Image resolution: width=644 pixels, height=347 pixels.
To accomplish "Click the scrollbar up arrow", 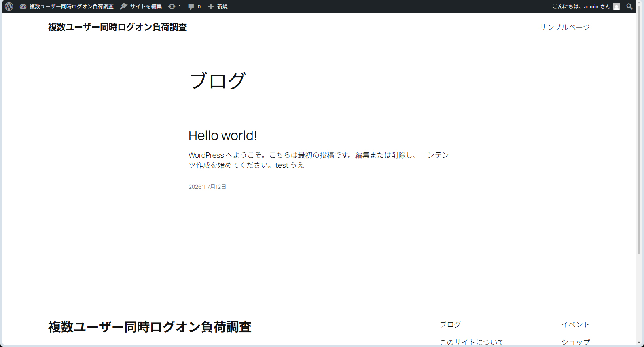I will click(x=639, y=3).
